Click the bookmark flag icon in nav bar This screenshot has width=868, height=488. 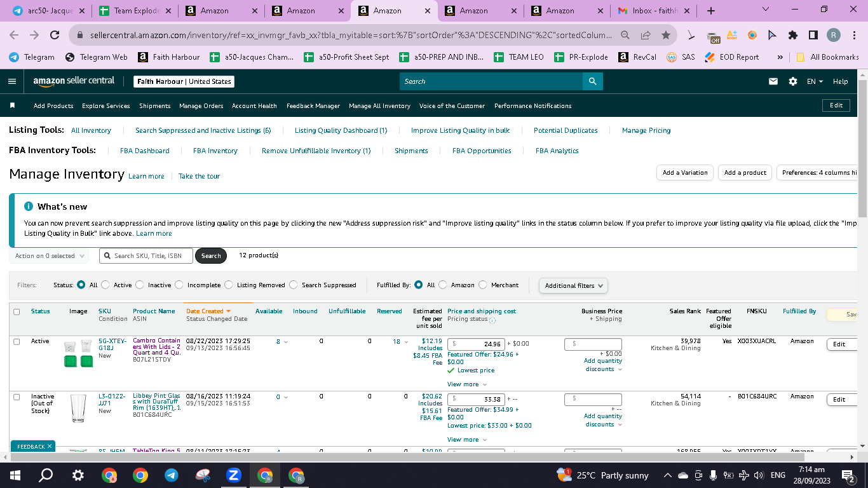(12, 105)
